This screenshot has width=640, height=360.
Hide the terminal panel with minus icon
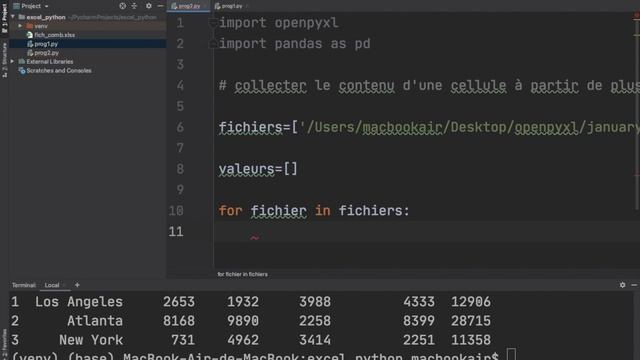click(x=634, y=285)
